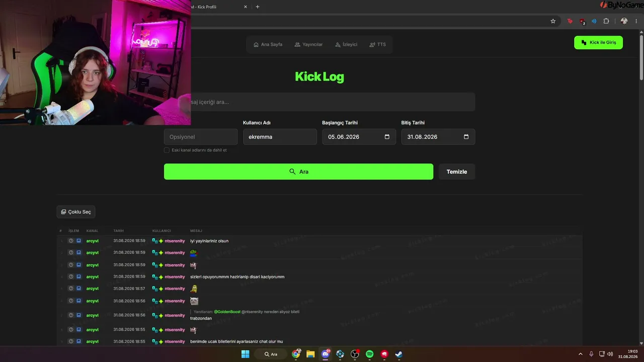Open Spotify from the taskbar
This screenshot has width=644, height=362.
click(x=370, y=354)
